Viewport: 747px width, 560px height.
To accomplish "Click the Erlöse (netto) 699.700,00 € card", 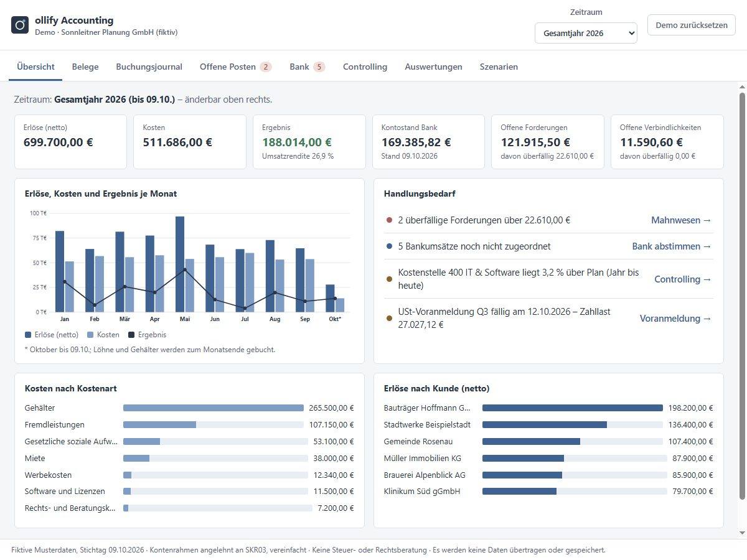I will coord(70,141).
